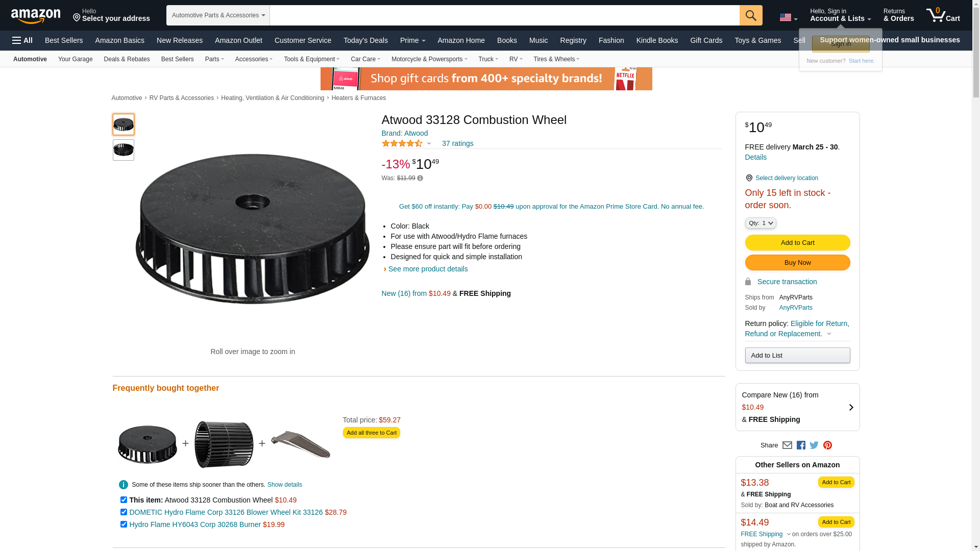
Task: Share via Twitter icon
Action: tap(814, 445)
